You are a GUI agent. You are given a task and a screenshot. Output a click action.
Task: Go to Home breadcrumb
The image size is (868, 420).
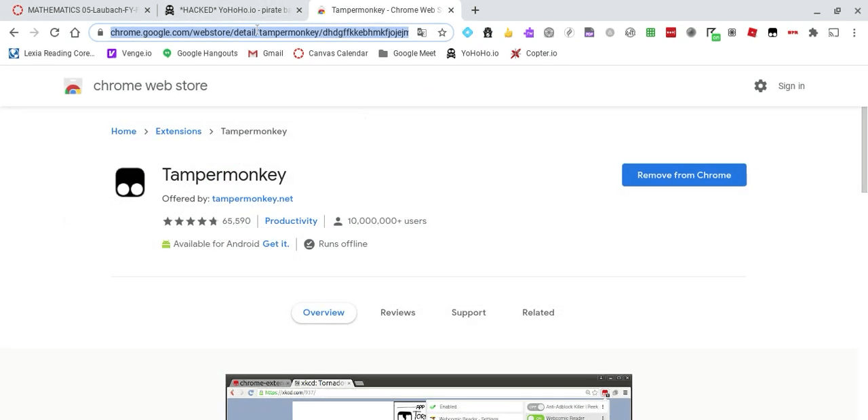(123, 131)
